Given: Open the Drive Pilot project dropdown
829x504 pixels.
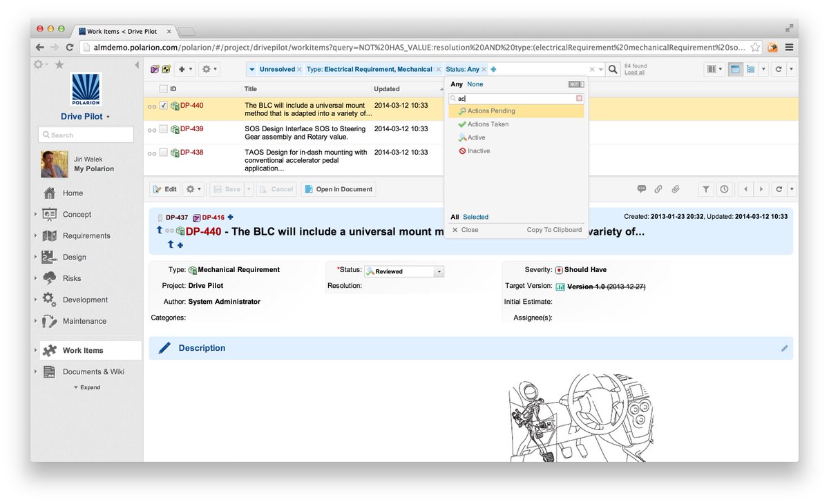Looking at the screenshot, I should 86,117.
